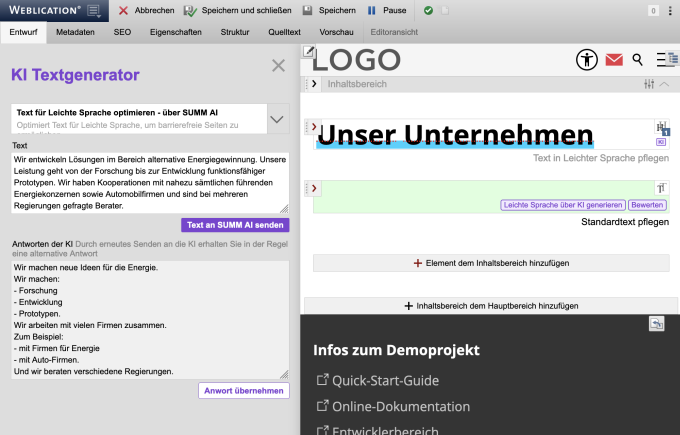
Task: Click the notification counter showing 0
Action: (x=653, y=11)
